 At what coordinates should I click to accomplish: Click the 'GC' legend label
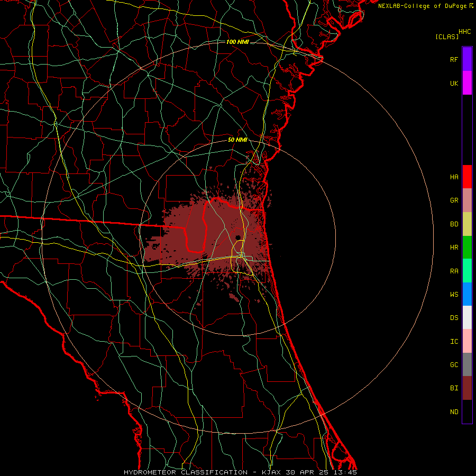(454, 365)
